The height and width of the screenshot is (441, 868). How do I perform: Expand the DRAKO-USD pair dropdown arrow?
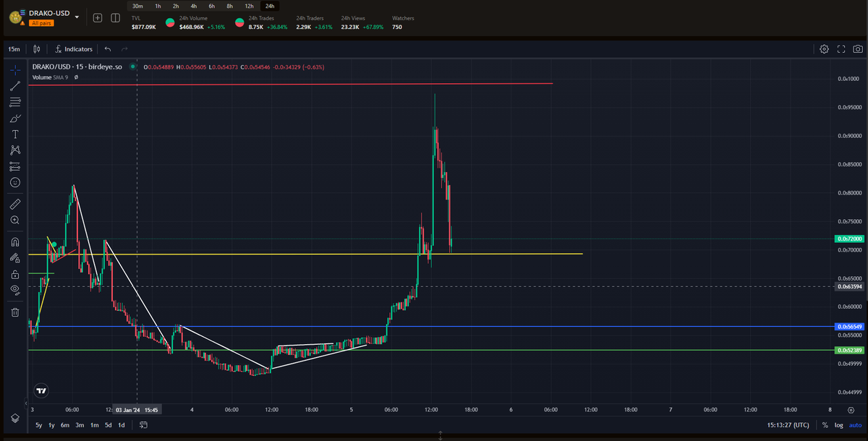coord(77,16)
